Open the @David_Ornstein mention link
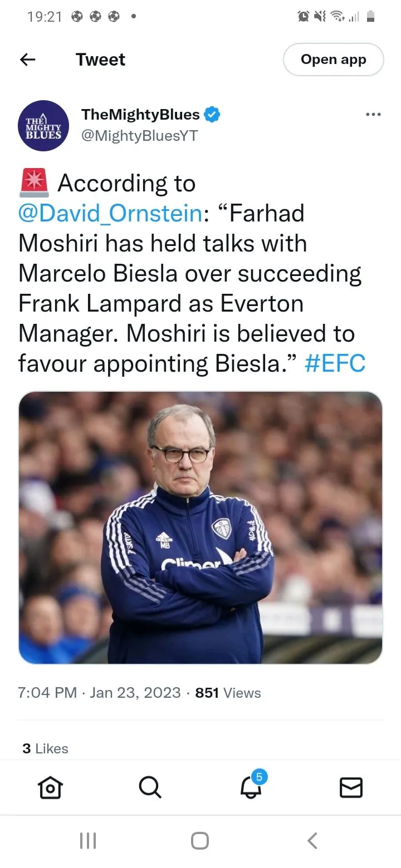Screen dimensions: 401x868 coord(110,214)
